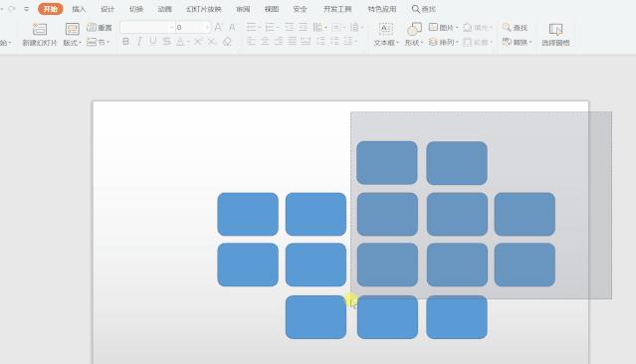Viewport: 636px width, 364px height.
Task: Set paragraph to align right
Action: tap(279, 42)
